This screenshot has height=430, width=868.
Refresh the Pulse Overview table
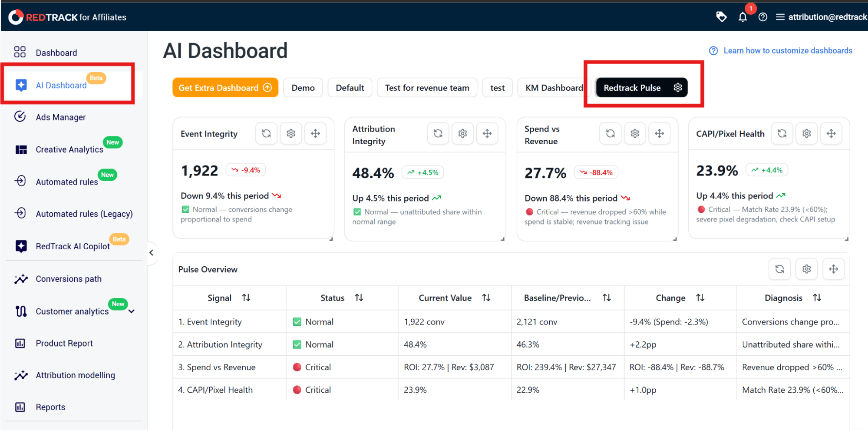point(779,269)
